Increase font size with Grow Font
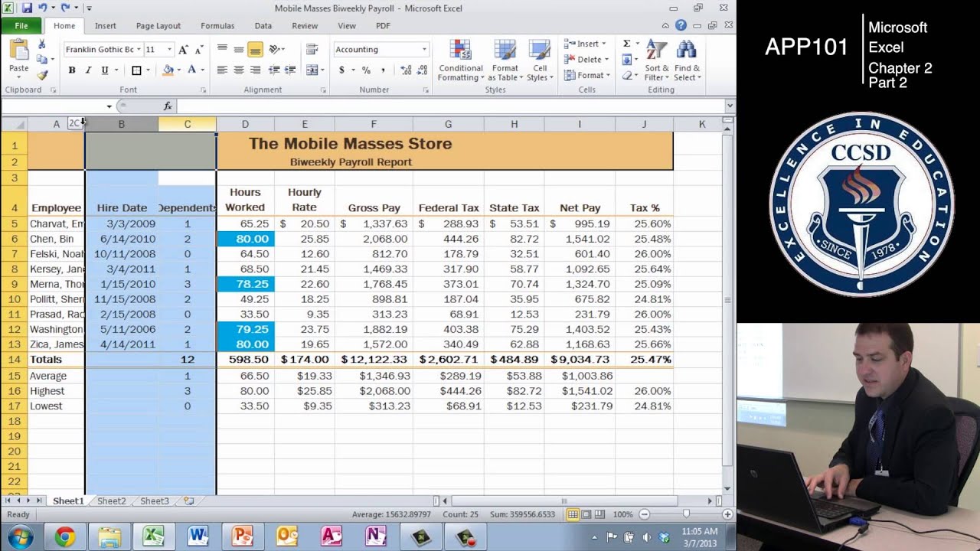The width and height of the screenshot is (980, 551). tap(183, 50)
